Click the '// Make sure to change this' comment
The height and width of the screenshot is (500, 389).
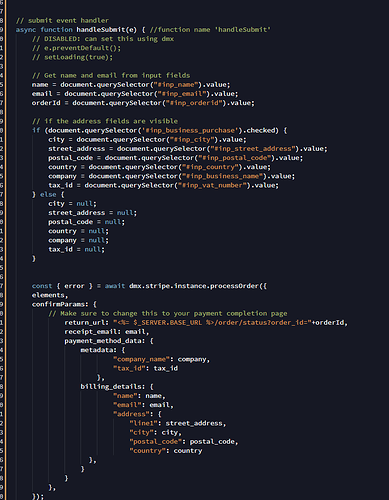click(168, 314)
